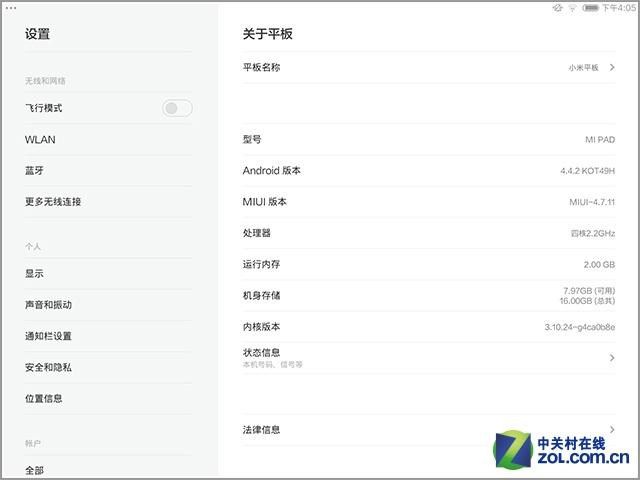Open 显示 display settings
Image resolution: width=640 pixels, height=480 pixels.
(x=108, y=273)
